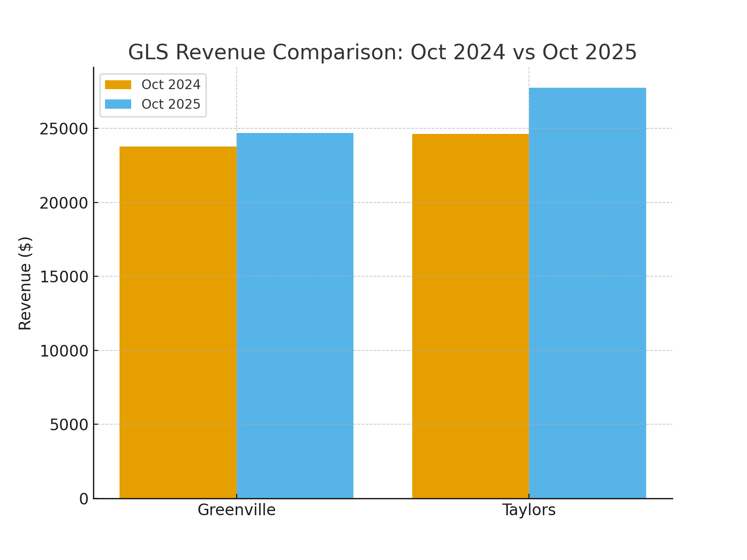Click the chart title text
747x560 pixels.
pyautogui.click(x=383, y=51)
